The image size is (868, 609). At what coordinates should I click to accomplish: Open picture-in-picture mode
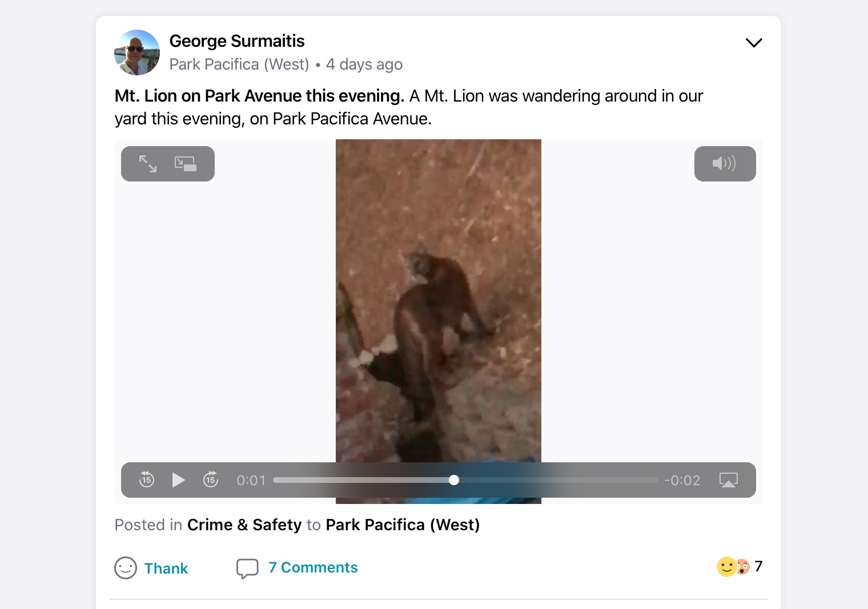186,164
